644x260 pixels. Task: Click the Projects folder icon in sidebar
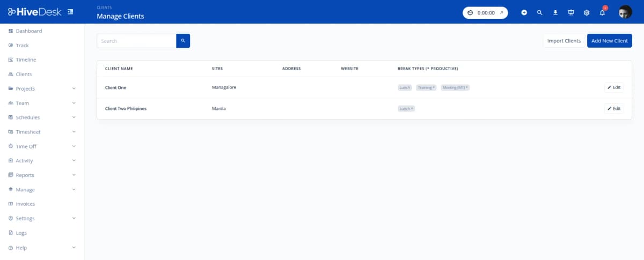point(11,89)
